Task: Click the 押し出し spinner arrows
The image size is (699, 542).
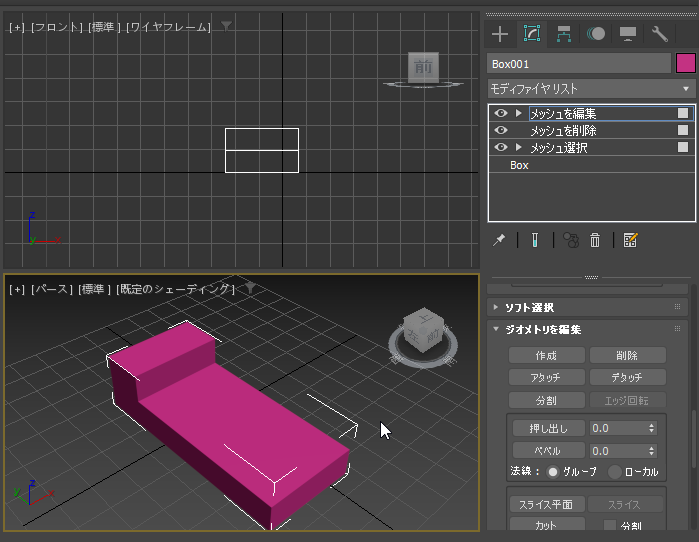Action: point(651,428)
